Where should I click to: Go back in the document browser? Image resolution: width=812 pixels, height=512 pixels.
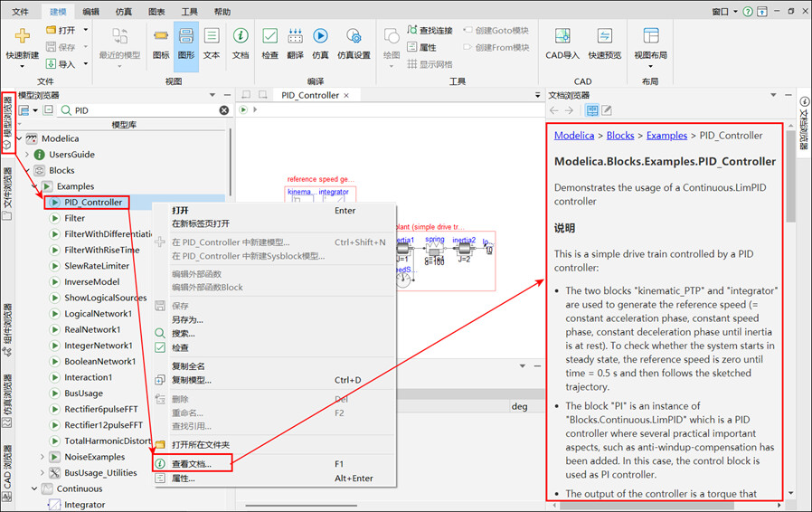click(554, 110)
